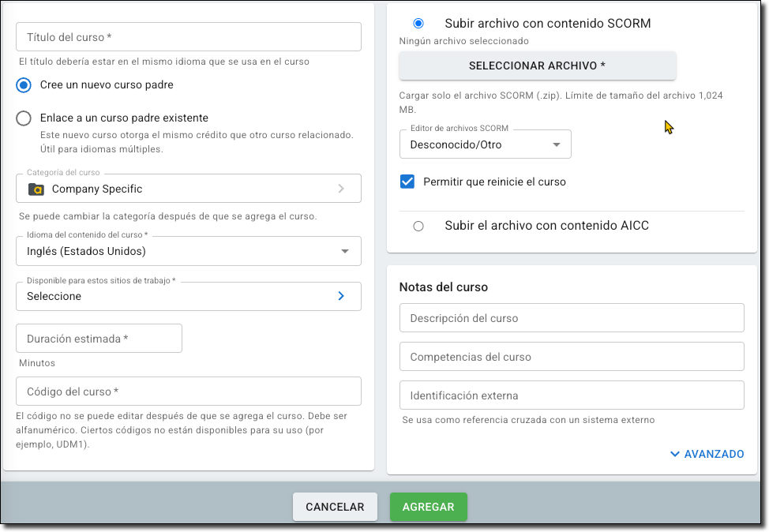This screenshot has width=769, height=532.
Task: Click the blue chevron in the Seleccione field
Action: click(341, 296)
